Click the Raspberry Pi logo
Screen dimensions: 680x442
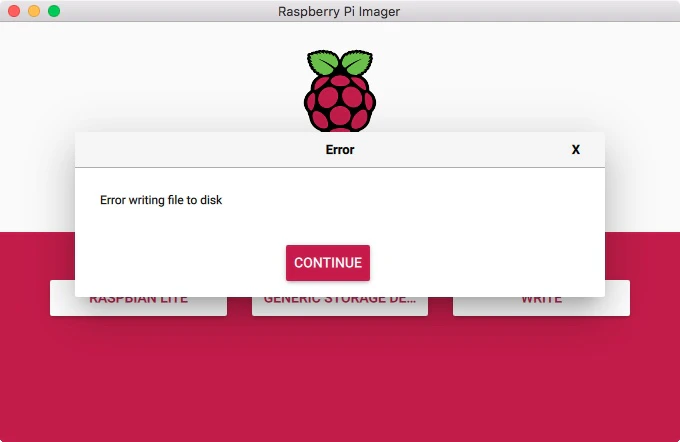pos(340,91)
